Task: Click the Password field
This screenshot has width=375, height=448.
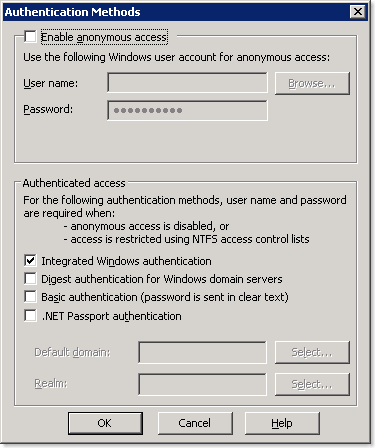Action: [x=187, y=110]
